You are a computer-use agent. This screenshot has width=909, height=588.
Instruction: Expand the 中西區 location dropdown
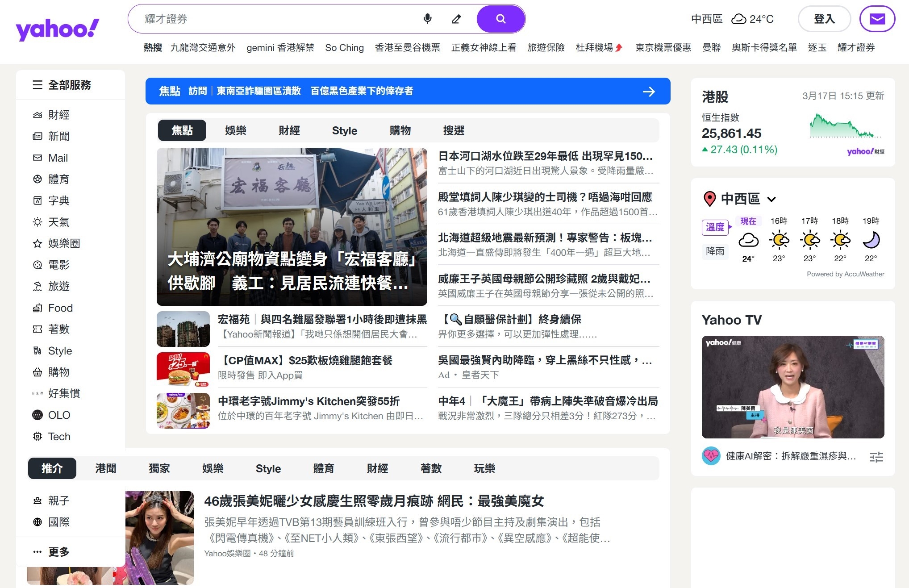click(772, 199)
